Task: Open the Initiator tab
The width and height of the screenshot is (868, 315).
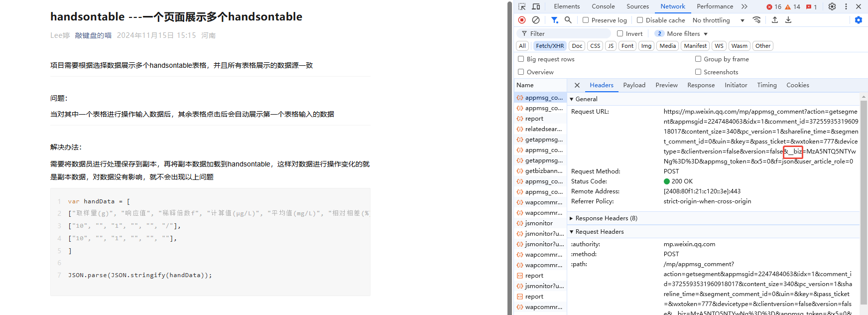Action: pos(736,85)
